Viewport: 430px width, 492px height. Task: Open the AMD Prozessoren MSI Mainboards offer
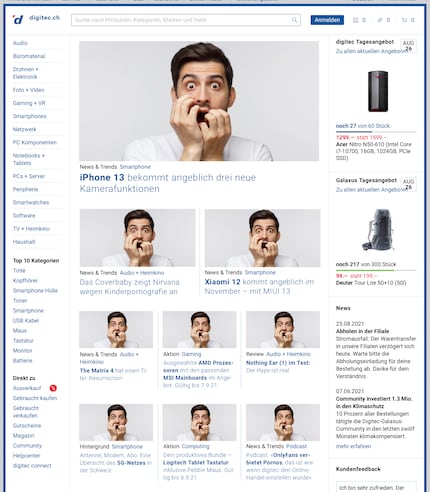(198, 374)
